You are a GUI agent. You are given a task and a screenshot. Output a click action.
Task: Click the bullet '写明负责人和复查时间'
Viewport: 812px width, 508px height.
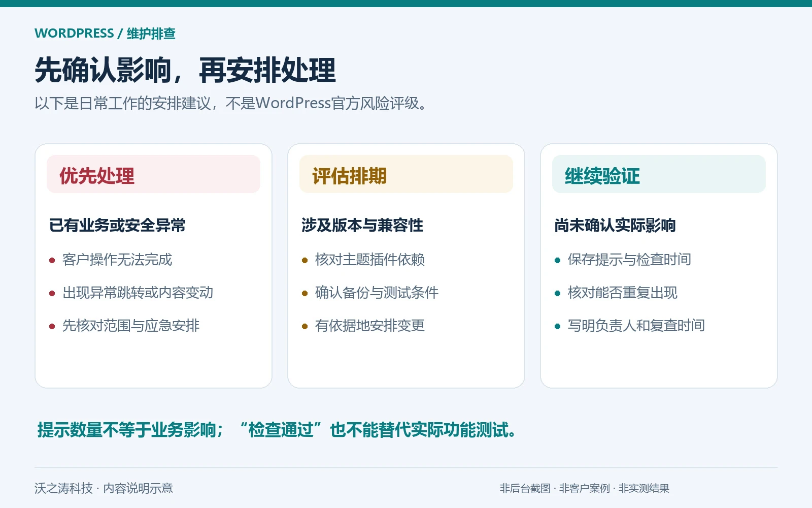tap(636, 326)
